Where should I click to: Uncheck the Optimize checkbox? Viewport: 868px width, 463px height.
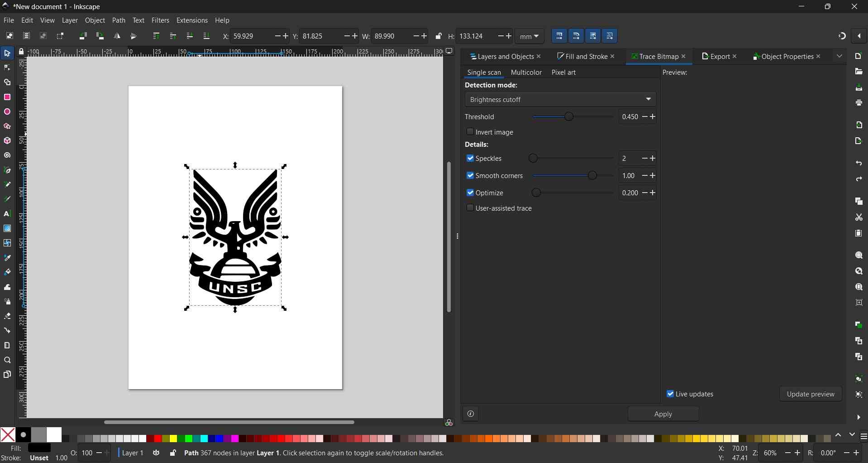point(470,193)
